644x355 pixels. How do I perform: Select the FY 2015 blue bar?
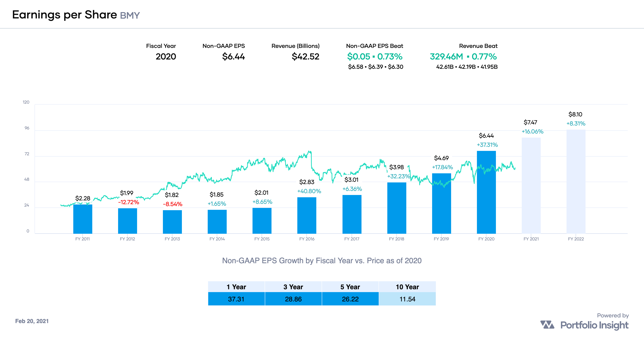pyautogui.click(x=262, y=221)
